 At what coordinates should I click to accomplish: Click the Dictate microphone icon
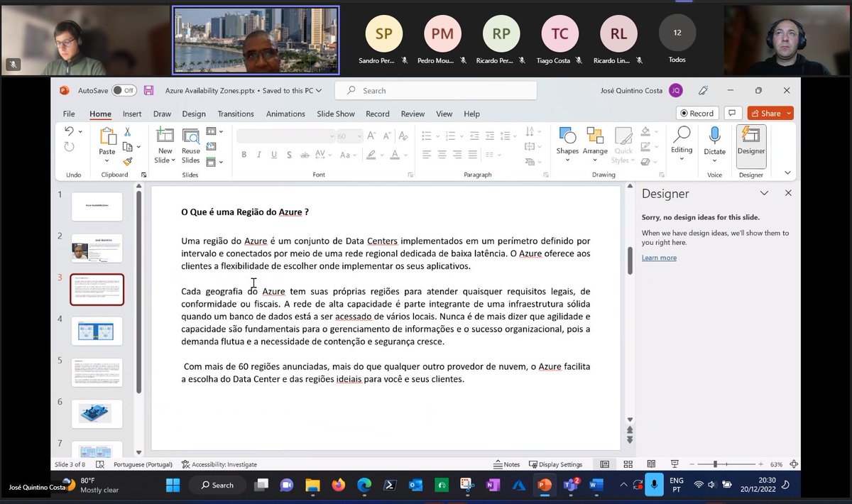[x=714, y=136]
